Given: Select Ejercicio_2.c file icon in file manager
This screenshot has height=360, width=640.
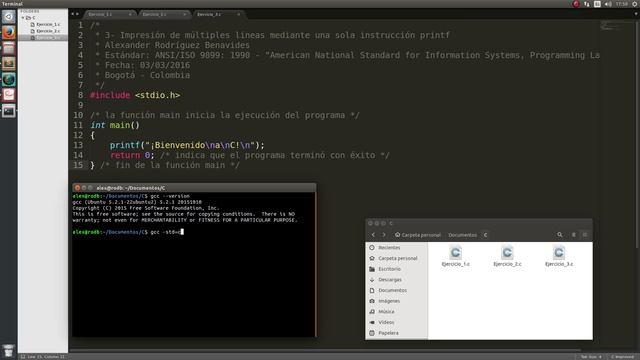Looking at the screenshot, I should 507,256.
